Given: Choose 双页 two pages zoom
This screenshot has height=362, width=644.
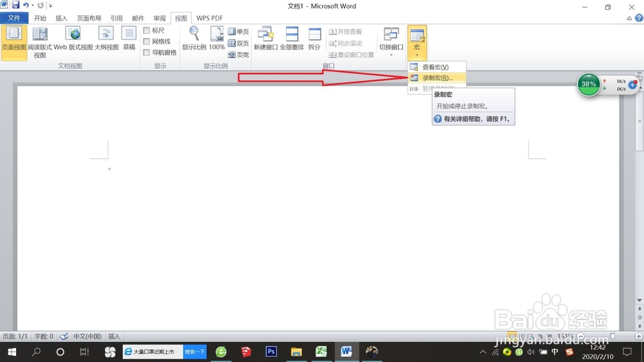Looking at the screenshot, I should pyautogui.click(x=239, y=43).
